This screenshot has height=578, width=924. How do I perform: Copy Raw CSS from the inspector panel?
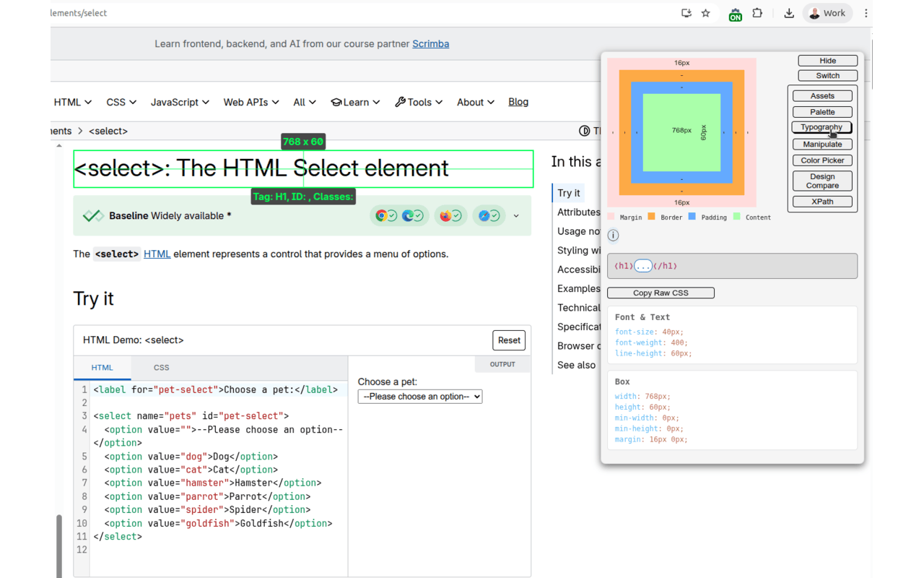click(660, 293)
